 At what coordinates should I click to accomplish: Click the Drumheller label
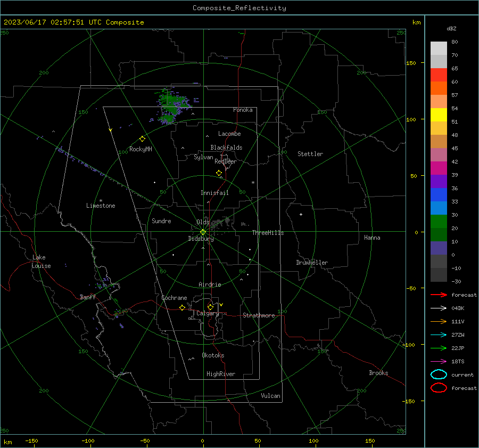(x=312, y=263)
